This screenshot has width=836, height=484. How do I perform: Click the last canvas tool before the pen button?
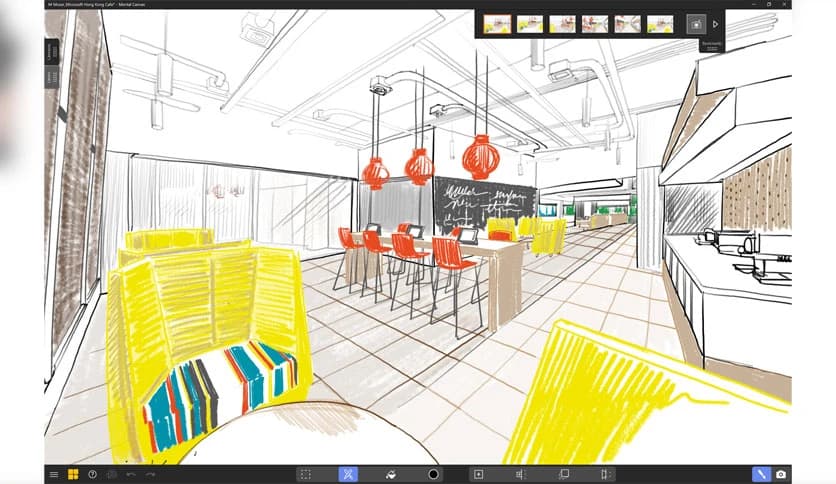coord(604,474)
